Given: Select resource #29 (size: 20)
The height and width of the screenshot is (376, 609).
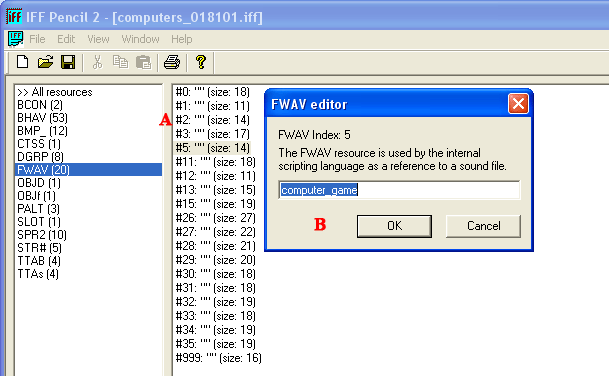Looking at the screenshot, I should [x=216, y=260].
